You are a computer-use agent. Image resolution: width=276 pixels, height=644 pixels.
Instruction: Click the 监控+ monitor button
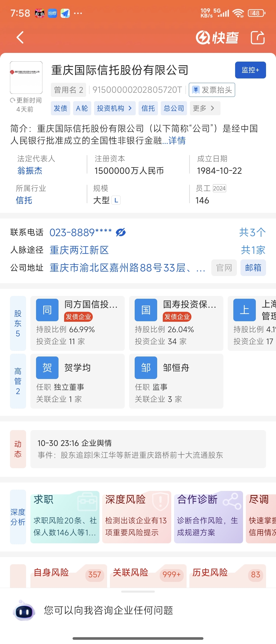coord(250,70)
